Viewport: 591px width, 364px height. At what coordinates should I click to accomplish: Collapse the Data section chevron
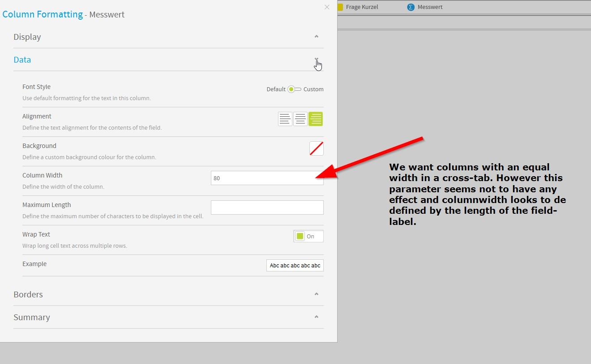click(x=317, y=59)
